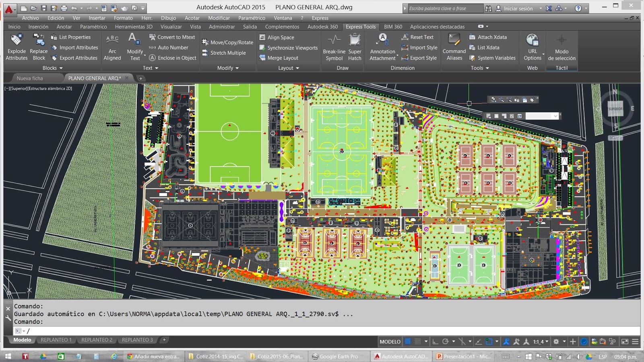This screenshot has width=644, height=362.
Task: Open the Modificar menu
Action: coord(219,18)
